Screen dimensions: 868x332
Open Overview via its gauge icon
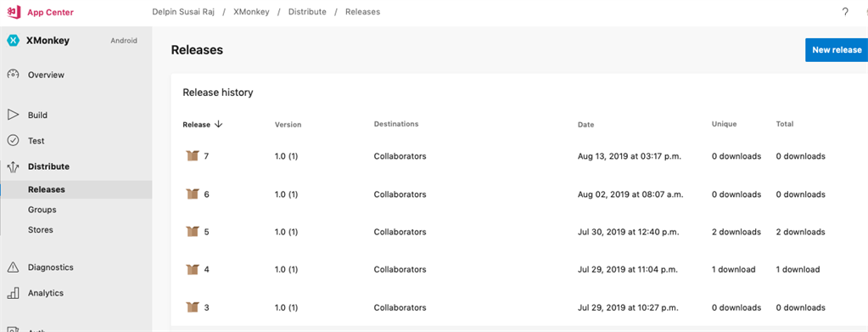click(14, 74)
